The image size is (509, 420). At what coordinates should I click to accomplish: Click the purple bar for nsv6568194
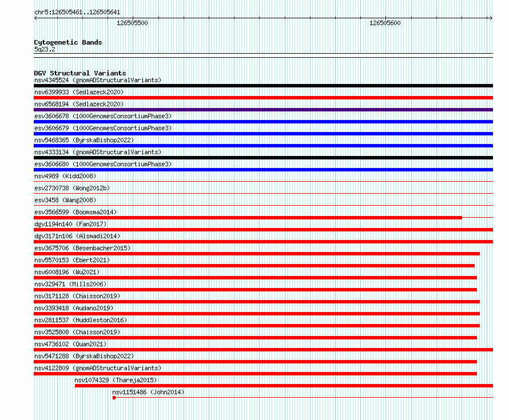pyautogui.click(x=263, y=110)
